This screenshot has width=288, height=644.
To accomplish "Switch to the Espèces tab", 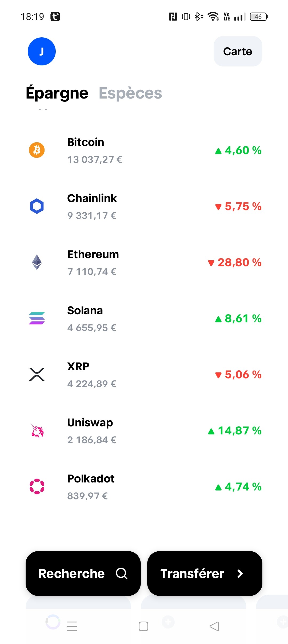I will tap(130, 93).
